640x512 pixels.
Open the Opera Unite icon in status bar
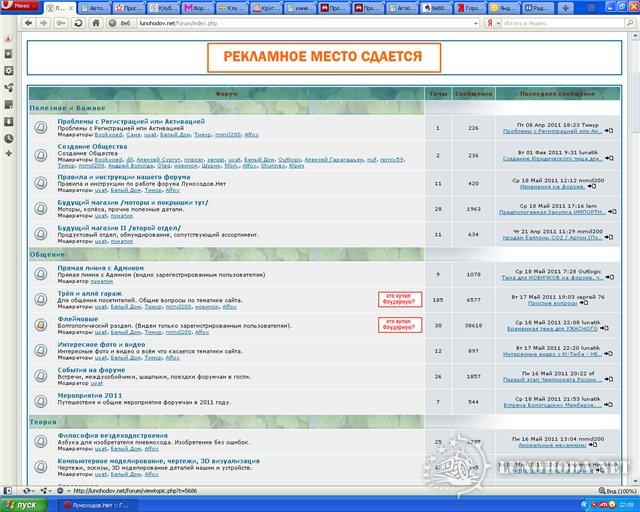click(x=44, y=490)
